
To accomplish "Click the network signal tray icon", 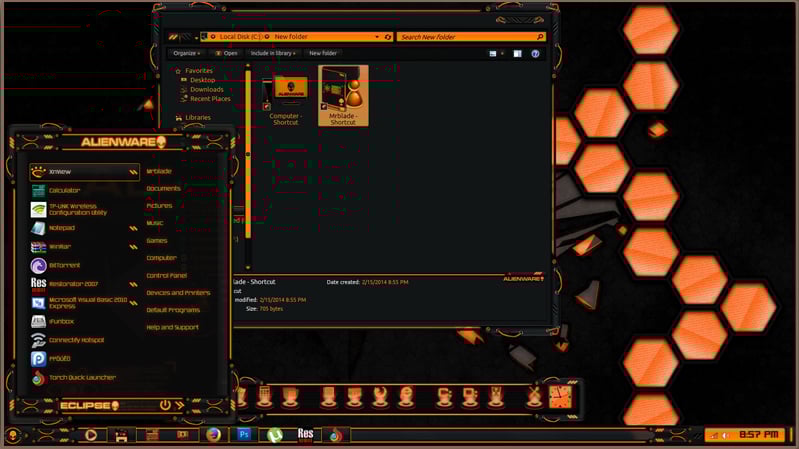I will (714, 435).
